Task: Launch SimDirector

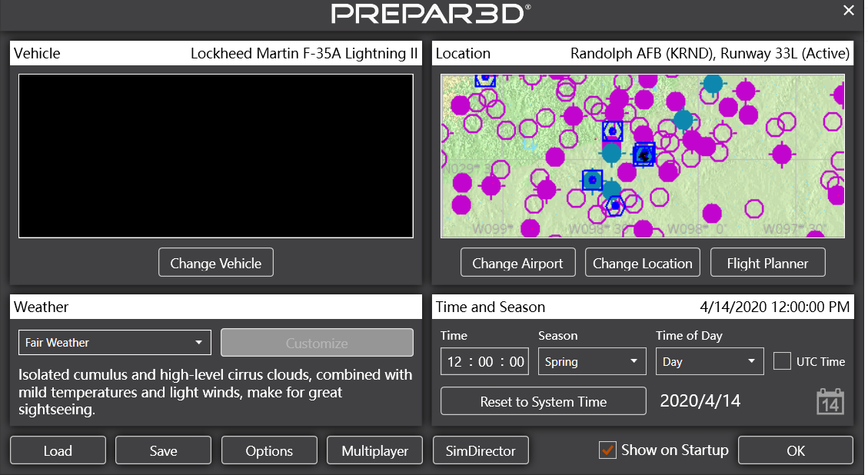Action: pos(481,451)
